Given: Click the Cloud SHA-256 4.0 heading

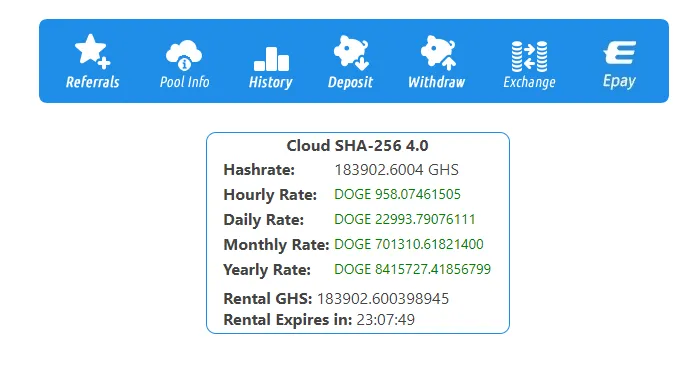Looking at the screenshot, I should [x=357, y=146].
